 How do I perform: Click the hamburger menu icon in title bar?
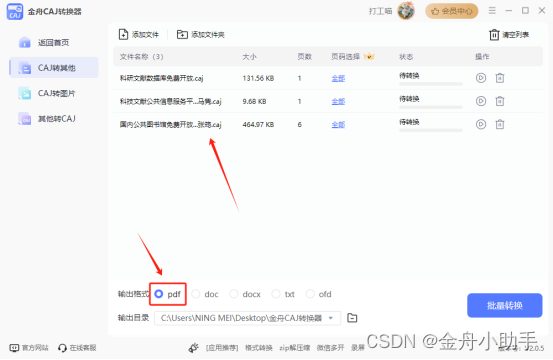(x=492, y=11)
